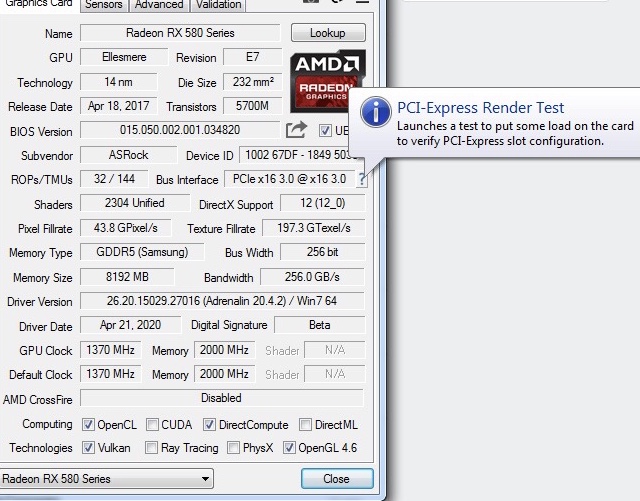Image resolution: width=640 pixels, height=501 pixels.
Task: Click the Pixel Fillrate value 43.8 GPixel/s
Action: pos(126,227)
